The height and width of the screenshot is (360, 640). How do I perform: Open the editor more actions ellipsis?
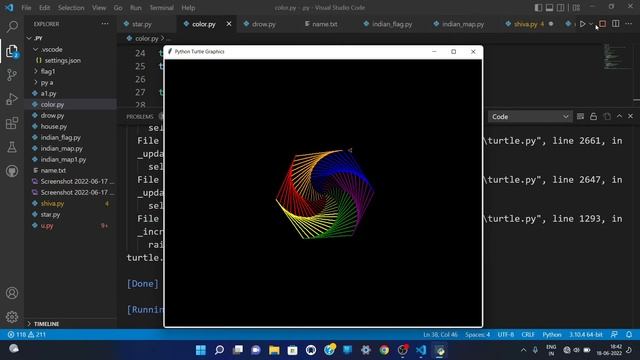tap(629, 24)
